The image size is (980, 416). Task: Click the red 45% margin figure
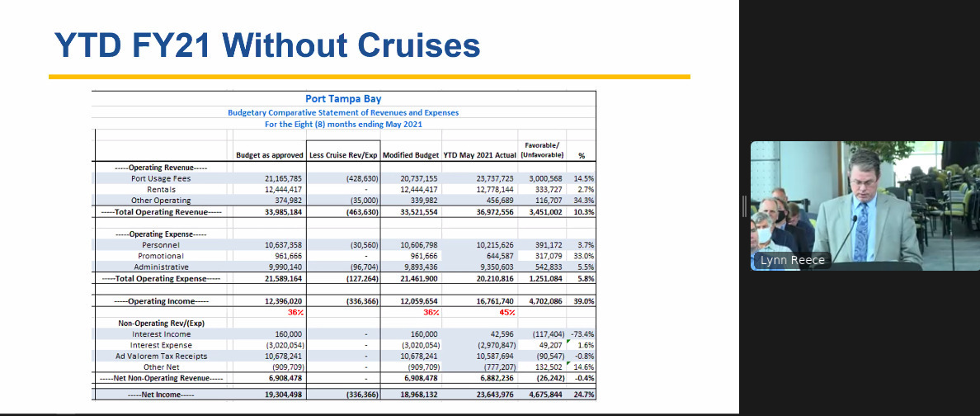click(506, 312)
